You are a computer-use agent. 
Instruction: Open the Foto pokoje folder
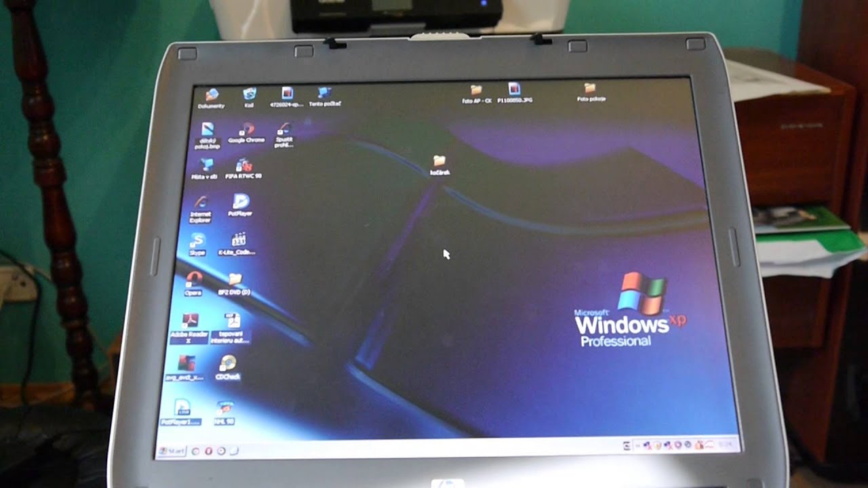click(x=590, y=93)
